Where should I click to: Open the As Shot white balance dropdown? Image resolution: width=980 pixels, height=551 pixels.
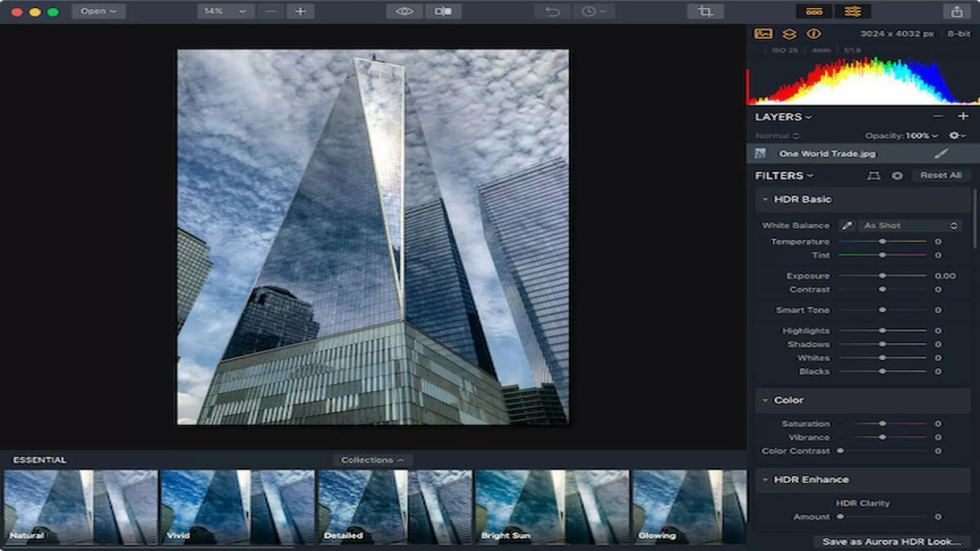point(910,226)
